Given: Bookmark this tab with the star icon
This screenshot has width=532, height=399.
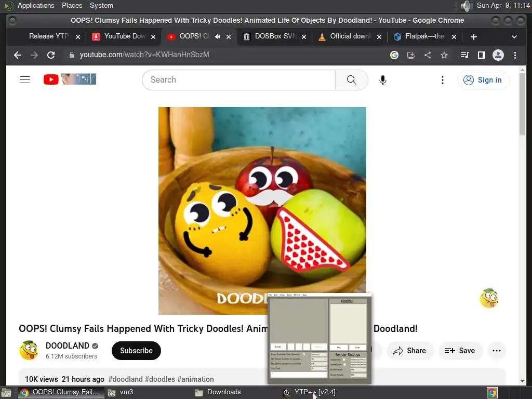Looking at the screenshot, I should click(444, 55).
